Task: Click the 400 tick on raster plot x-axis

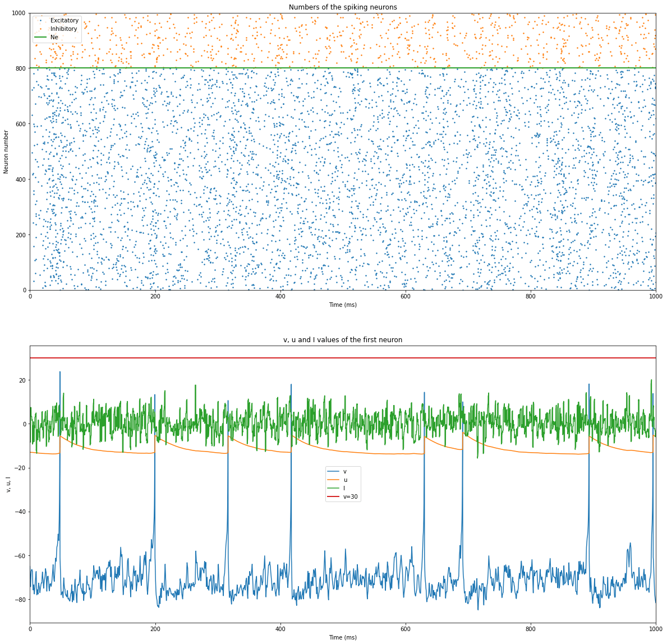Action: point(280,297)
